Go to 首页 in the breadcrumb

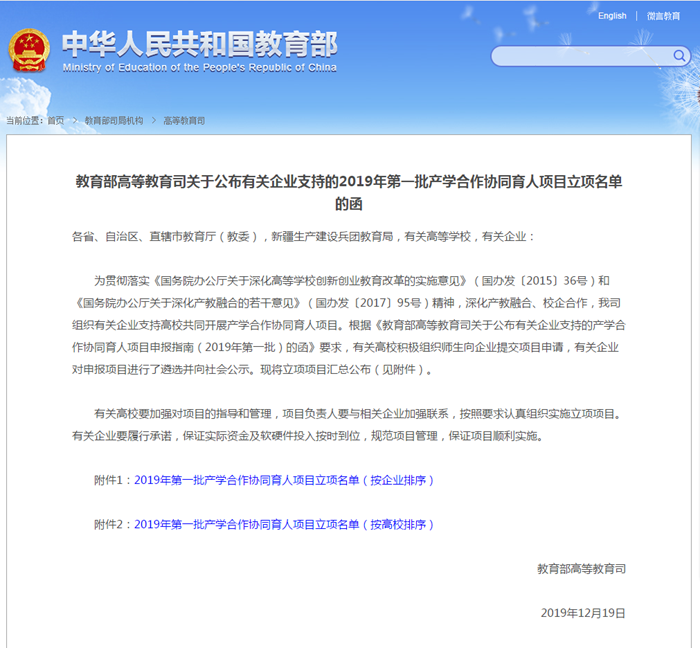click(x=56, y=120)
